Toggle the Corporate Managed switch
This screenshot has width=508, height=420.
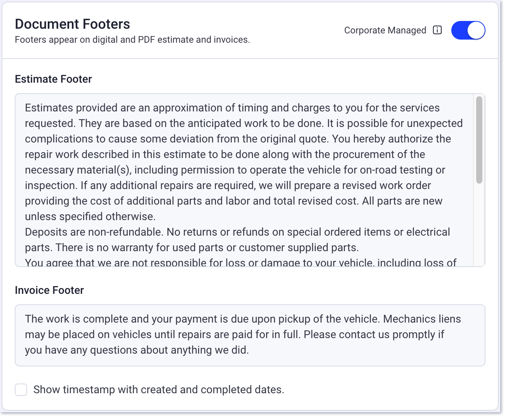468,30
